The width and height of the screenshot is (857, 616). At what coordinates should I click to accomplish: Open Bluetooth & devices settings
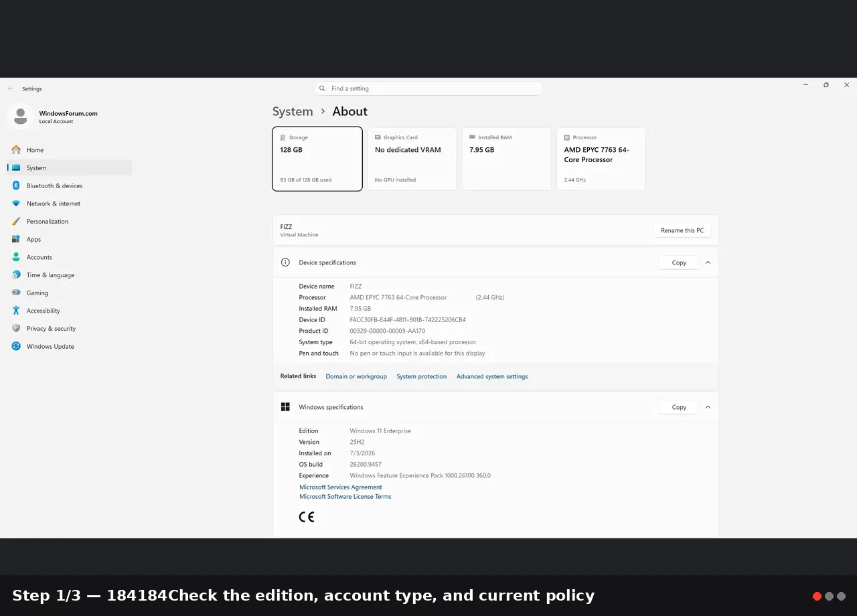pyautogui.click(x=70, y=185)
